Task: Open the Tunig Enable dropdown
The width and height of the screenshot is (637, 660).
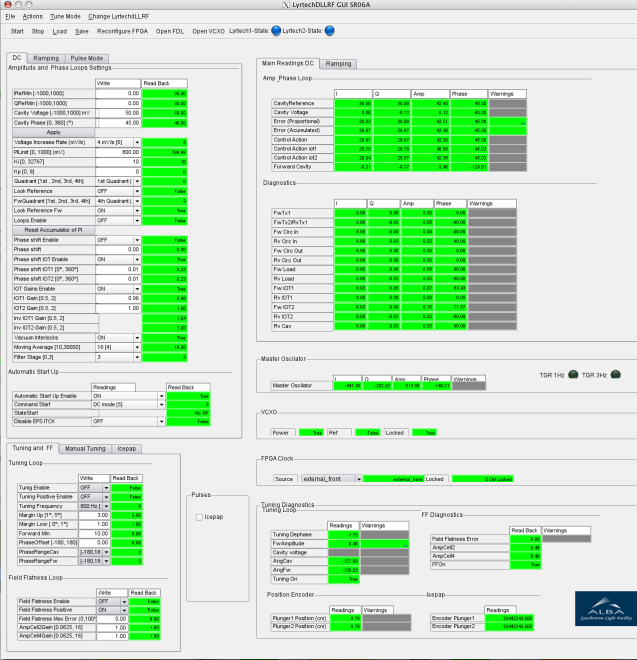Action: [x=94, y=488]
